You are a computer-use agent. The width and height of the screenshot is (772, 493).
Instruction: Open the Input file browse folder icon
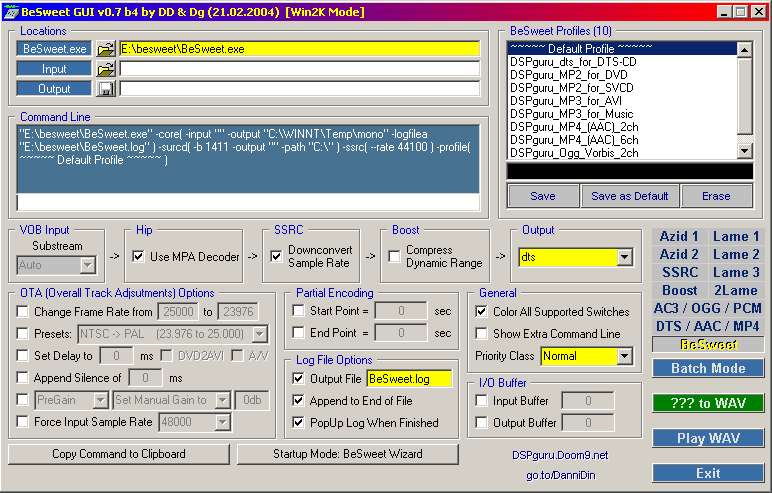[x=105, y=69]
